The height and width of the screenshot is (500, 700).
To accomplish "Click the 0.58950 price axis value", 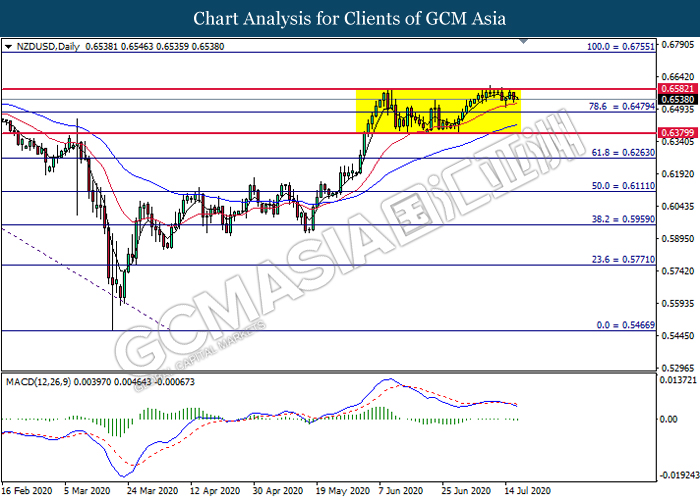I will pyautogui.click(x=678, y=239).
